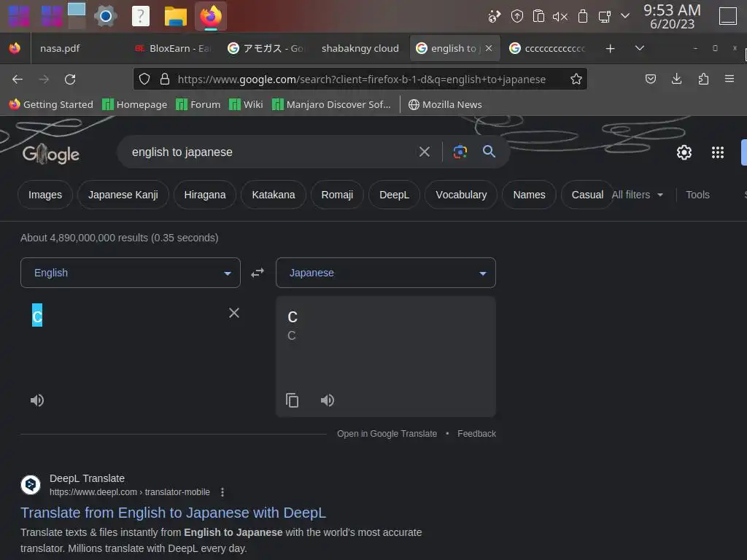Select the Hiragana filter chip

click(205, 195)
